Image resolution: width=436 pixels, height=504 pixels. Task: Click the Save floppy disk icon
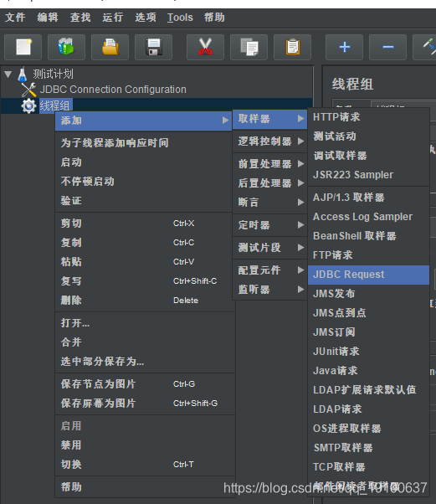pyautogui.click(x=154, y=47)
